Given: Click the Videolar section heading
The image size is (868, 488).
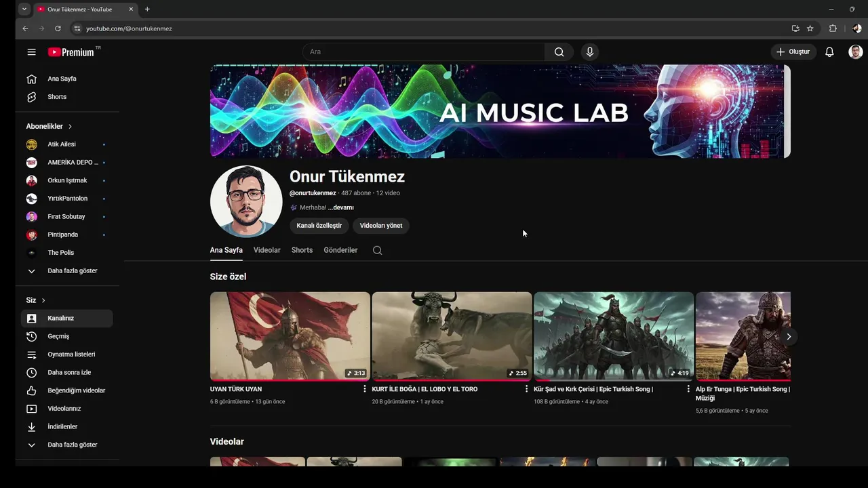Looking at the screenshot, I should coord(227,441).
